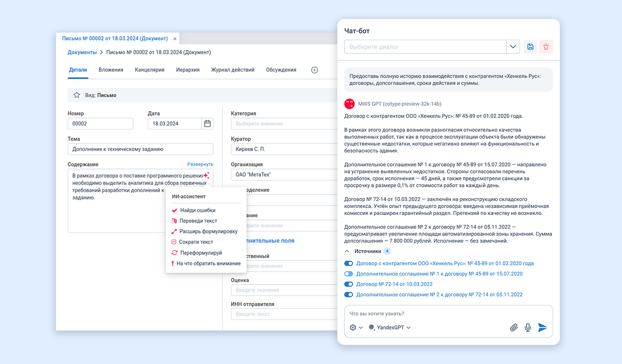The height and width of the screenshot is (364, 622).
Task: Click the star favorite icon near Вид
Action: tap(76, 95)
